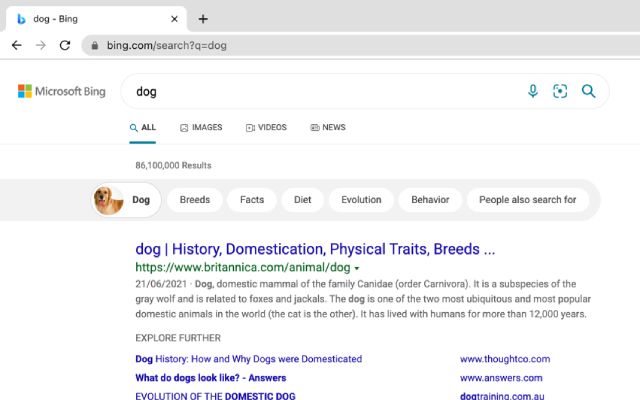
Task: Open 'Dog History: How and Why' link
Action: (249, 359)
